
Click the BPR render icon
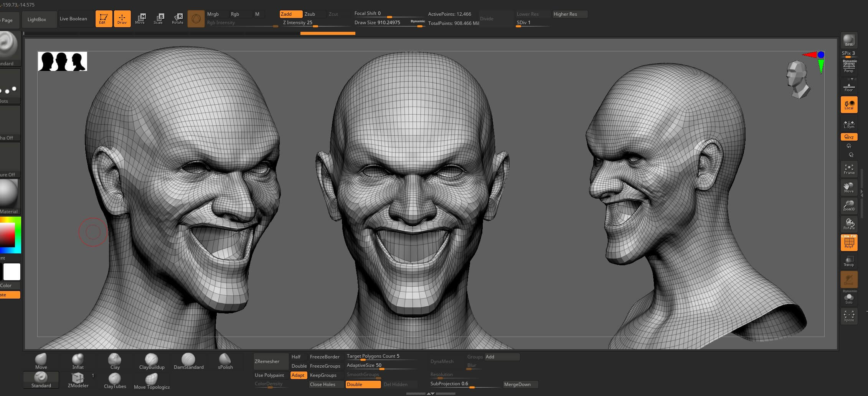point(849,40)
